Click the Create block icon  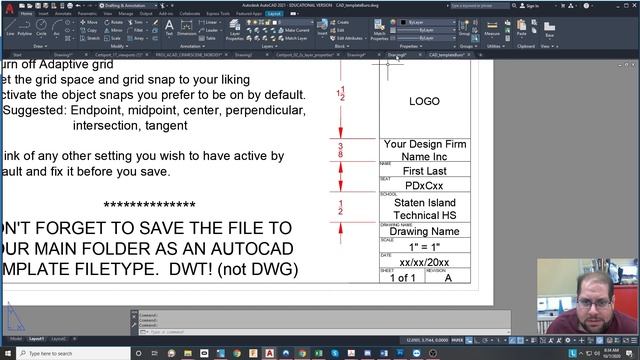point(340,22)
